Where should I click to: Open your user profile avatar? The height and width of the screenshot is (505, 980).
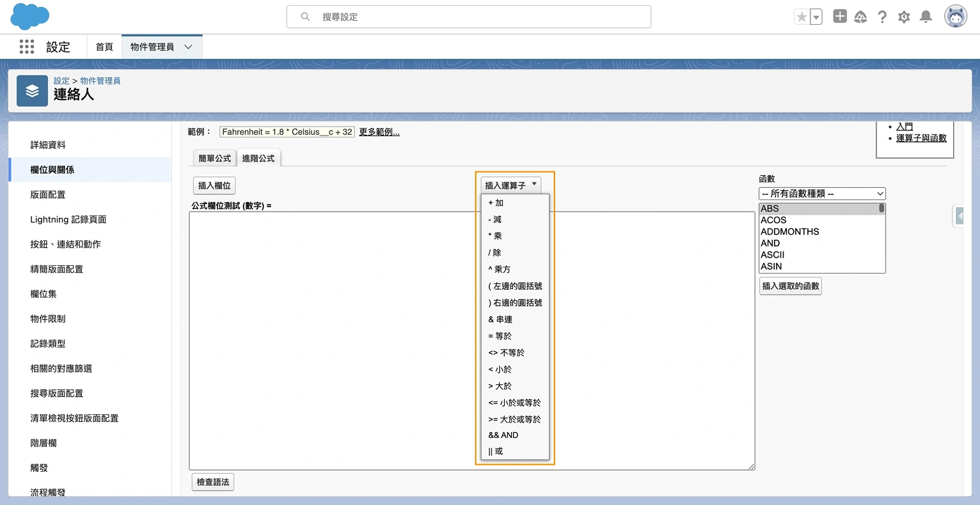coord(955,16)
